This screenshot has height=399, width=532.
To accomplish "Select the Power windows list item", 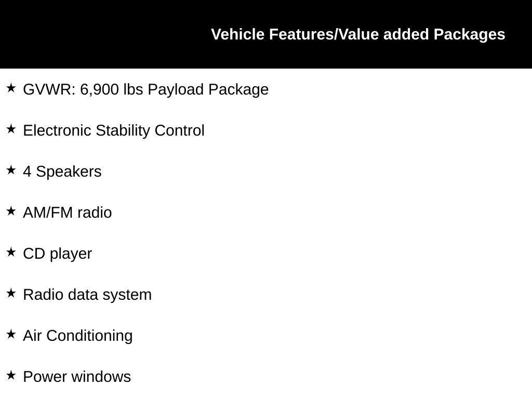I will (x=77, y=377).
